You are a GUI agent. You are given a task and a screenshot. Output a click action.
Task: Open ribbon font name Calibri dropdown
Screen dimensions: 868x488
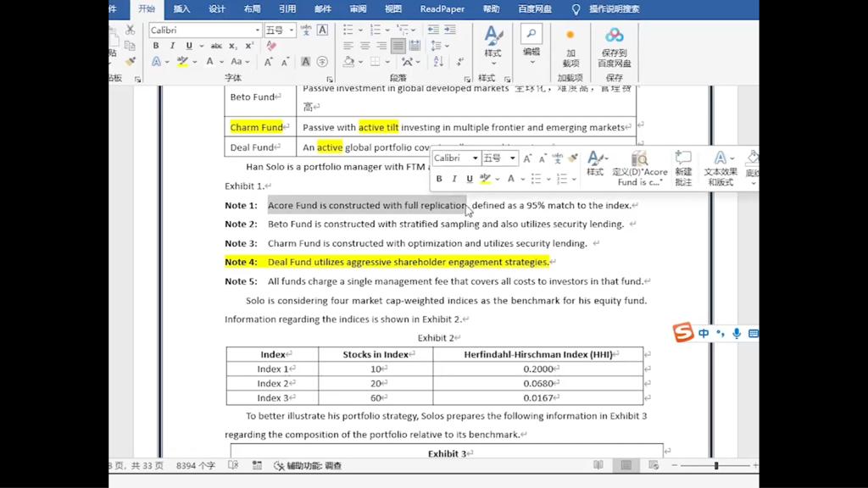(258, 30)
